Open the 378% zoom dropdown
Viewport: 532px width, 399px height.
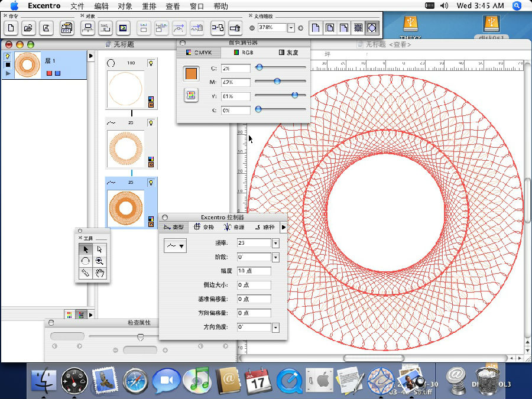291,28
